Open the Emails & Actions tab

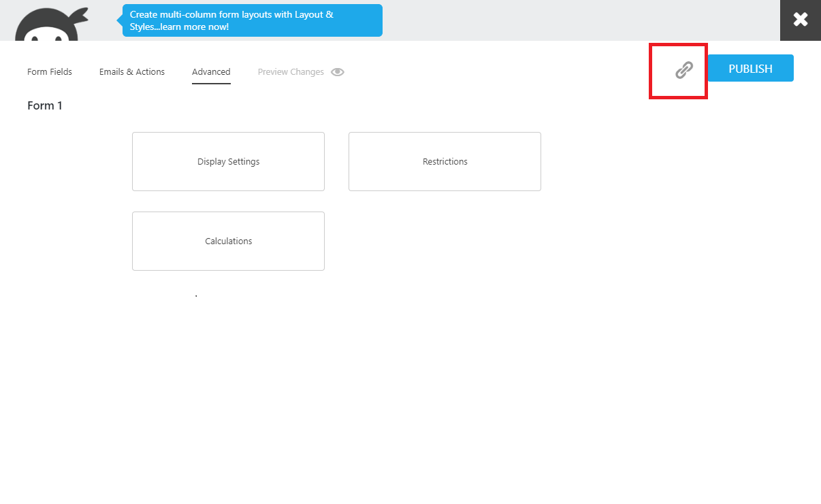(131, 71)
